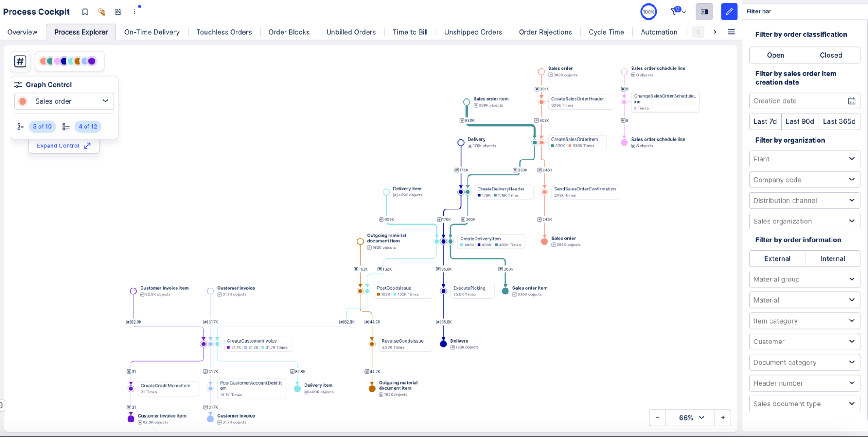
Task: Switch to the On-Time Delivery tab
Action: tap(152, 32)
